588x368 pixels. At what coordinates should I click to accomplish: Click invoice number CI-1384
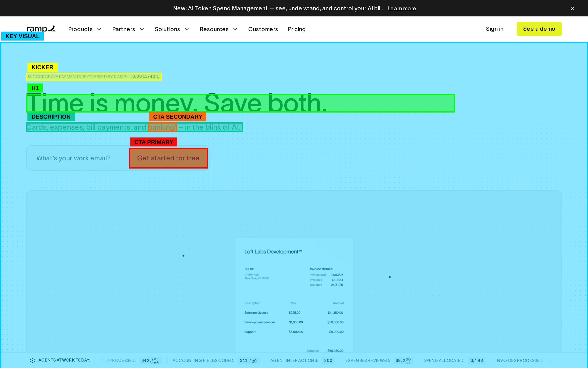[337, 280]
